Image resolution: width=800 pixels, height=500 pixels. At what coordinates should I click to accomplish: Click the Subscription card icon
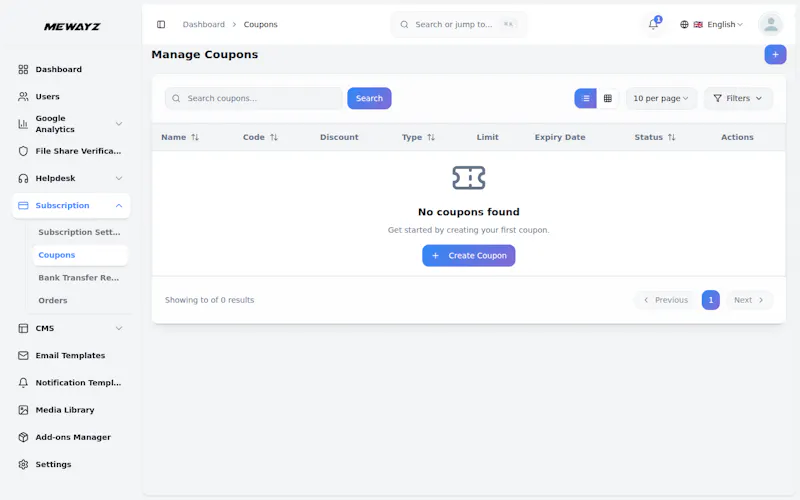[23, 206]
